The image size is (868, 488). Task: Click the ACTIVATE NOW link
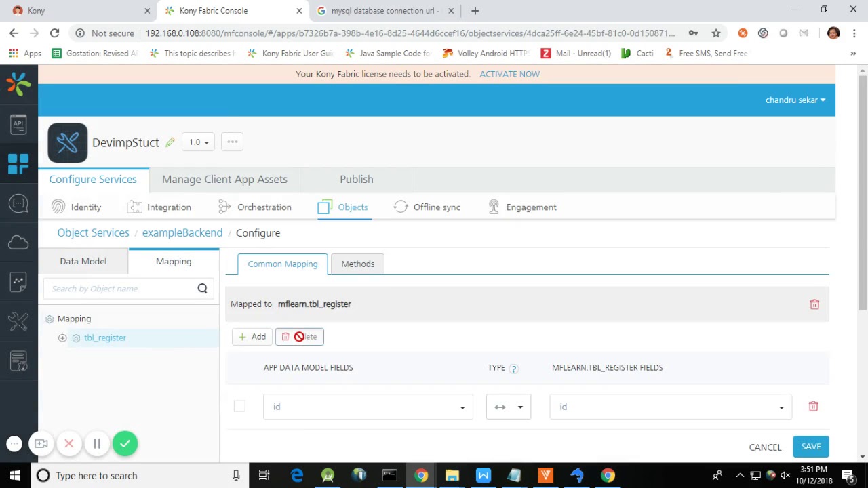coord(509,74)
